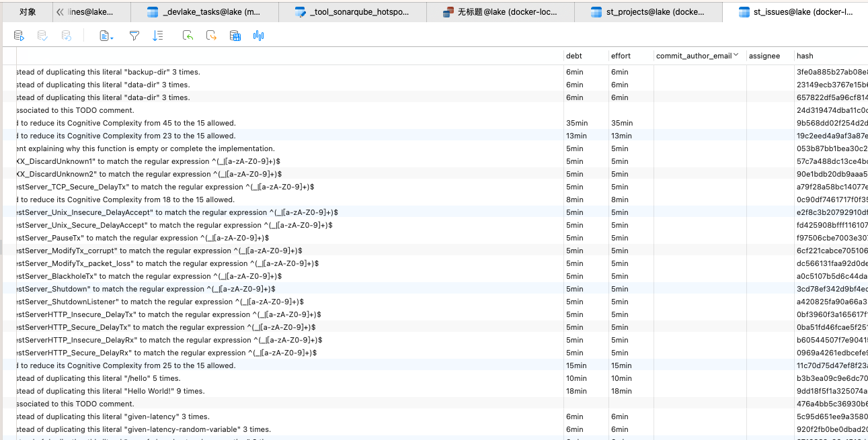Open the text display mode dropdown

106,36
